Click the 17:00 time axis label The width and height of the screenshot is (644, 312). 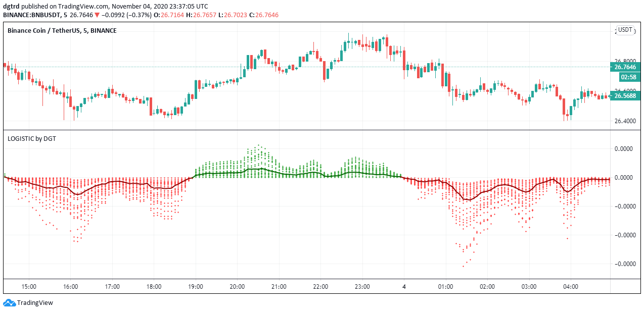[112, 287]
